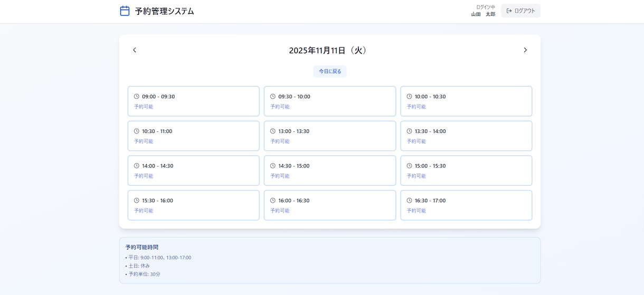Click 予約可能 under 16:30 - 17:00
Screen dimensions: 644x295
[416, 211]
